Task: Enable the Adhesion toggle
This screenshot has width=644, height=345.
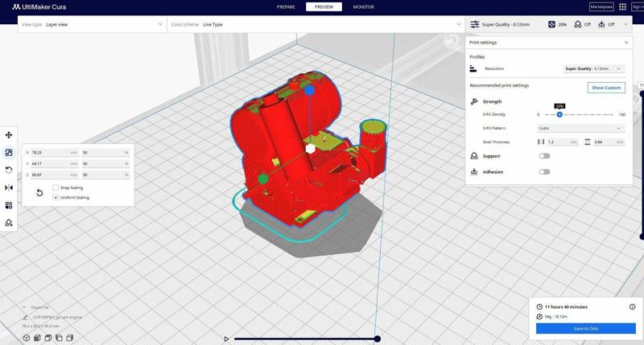Action: coord(545,172)
